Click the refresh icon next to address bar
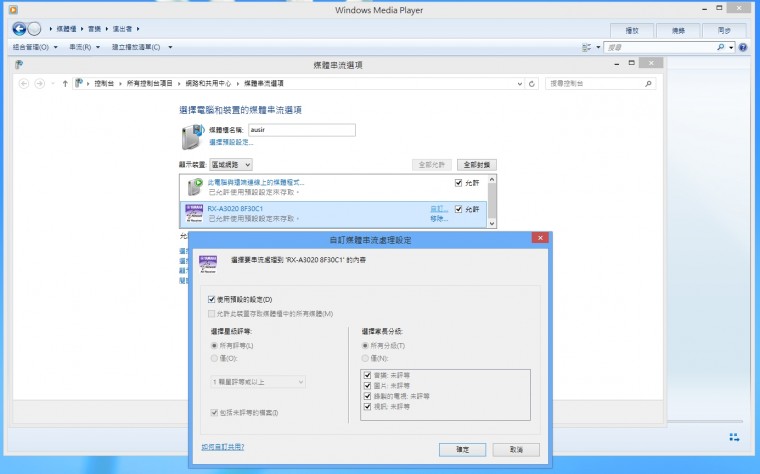This screenshot has height=474, width=760. click(x=531, y=83)
